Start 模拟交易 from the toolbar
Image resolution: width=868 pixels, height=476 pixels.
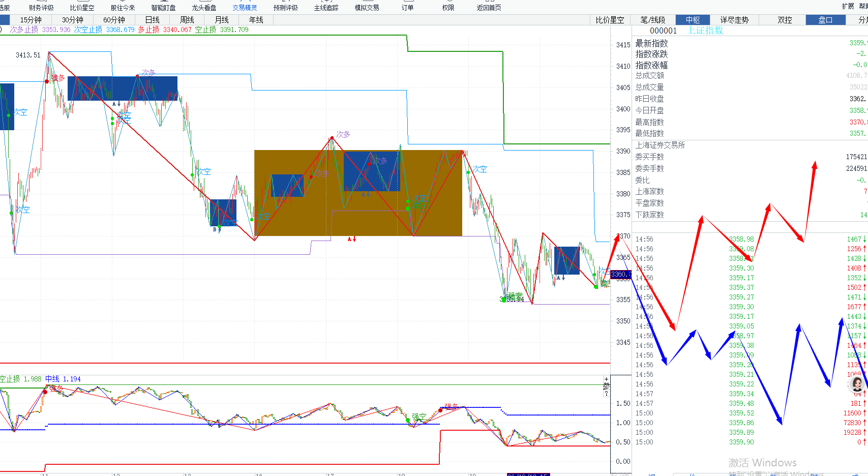click(x=367, y=8)
